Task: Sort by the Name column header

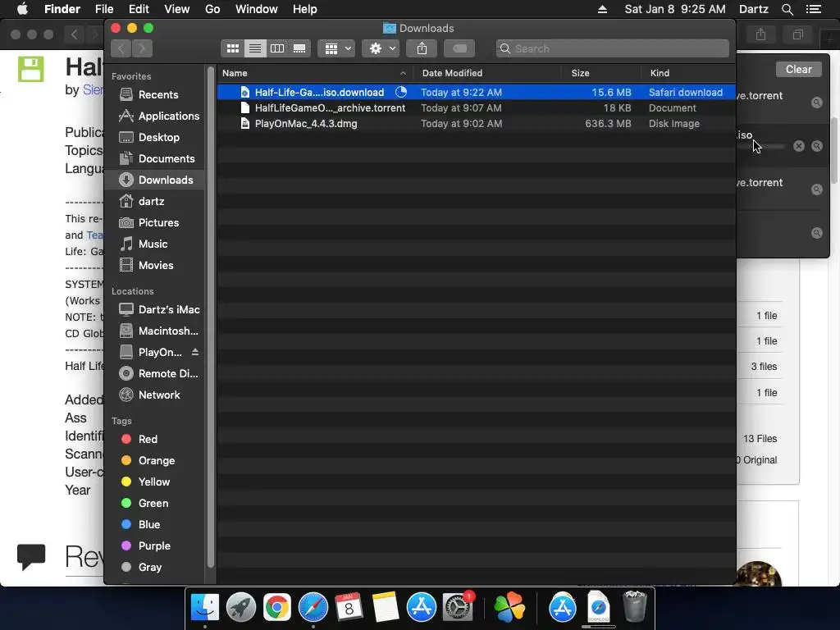Action: (x=315, y=73)
